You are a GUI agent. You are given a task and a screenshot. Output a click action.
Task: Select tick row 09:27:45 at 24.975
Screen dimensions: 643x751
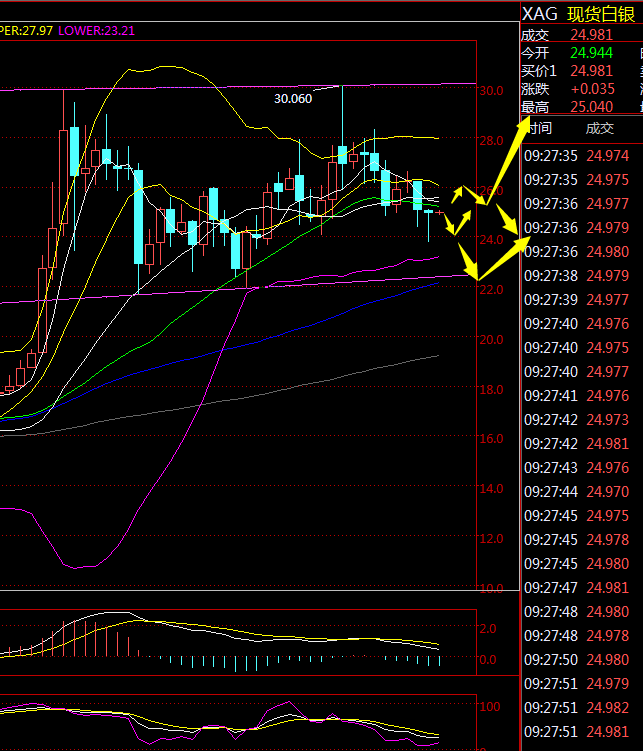[x=576, y=515]
